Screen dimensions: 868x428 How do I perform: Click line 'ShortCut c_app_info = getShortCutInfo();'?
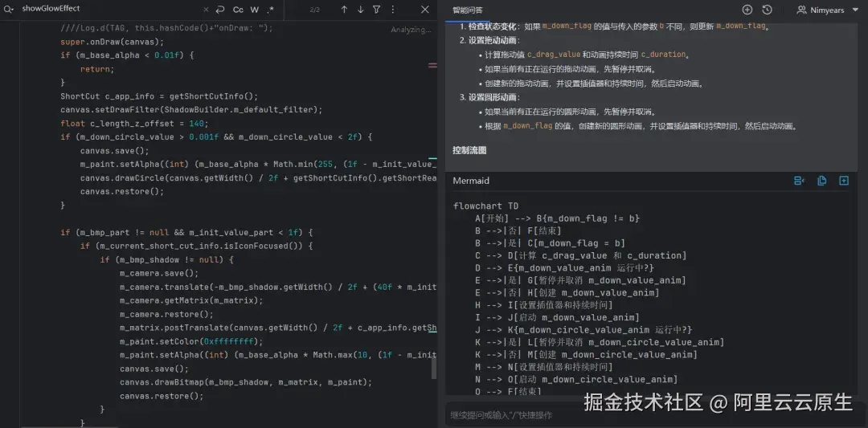(x=159, y=96)
